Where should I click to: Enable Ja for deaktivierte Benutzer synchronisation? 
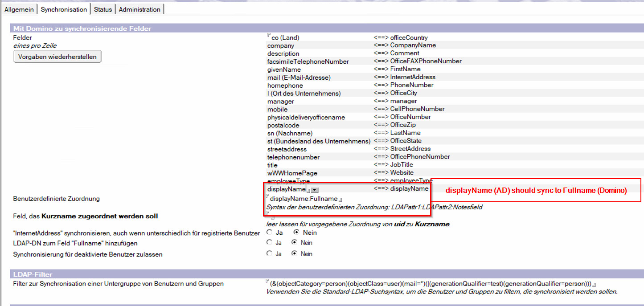(269, 254)
